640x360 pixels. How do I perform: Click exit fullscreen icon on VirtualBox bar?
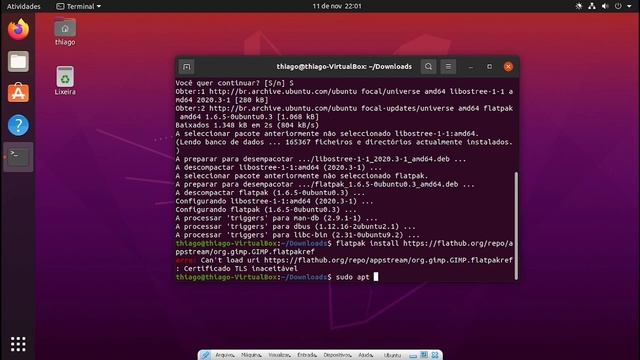point(424,355)
